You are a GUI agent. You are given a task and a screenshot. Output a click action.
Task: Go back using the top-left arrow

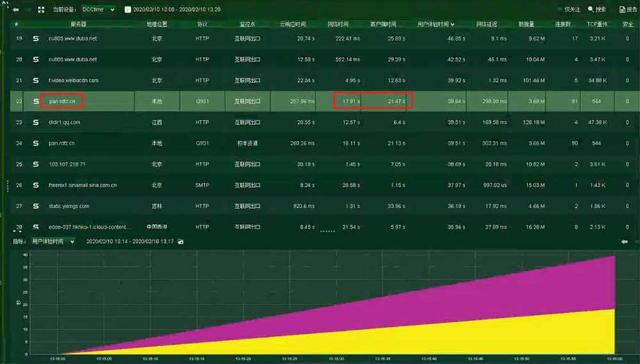point(15,10)
